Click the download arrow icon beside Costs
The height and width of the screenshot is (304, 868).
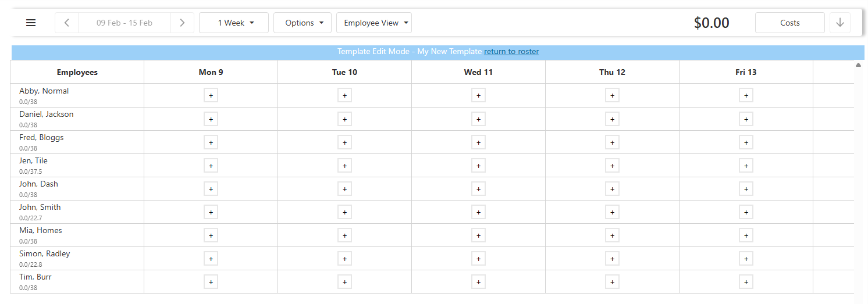(x=839, y=23)
